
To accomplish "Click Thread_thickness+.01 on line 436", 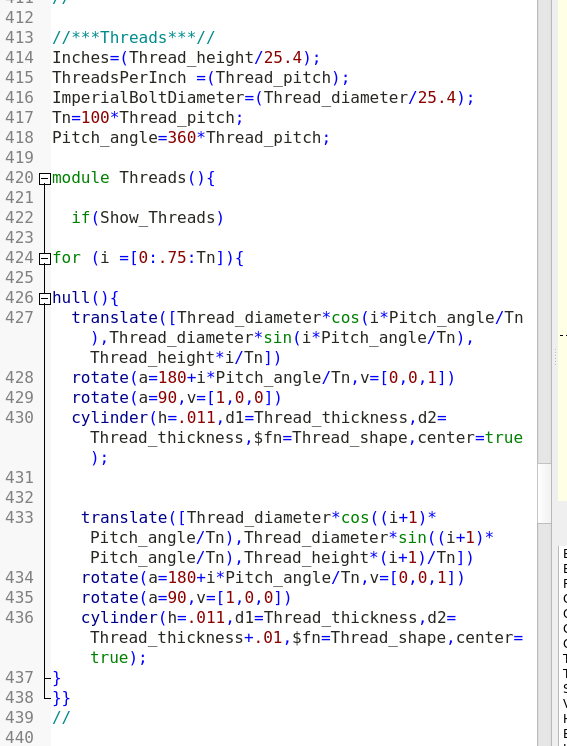I will tap(186, 637).
